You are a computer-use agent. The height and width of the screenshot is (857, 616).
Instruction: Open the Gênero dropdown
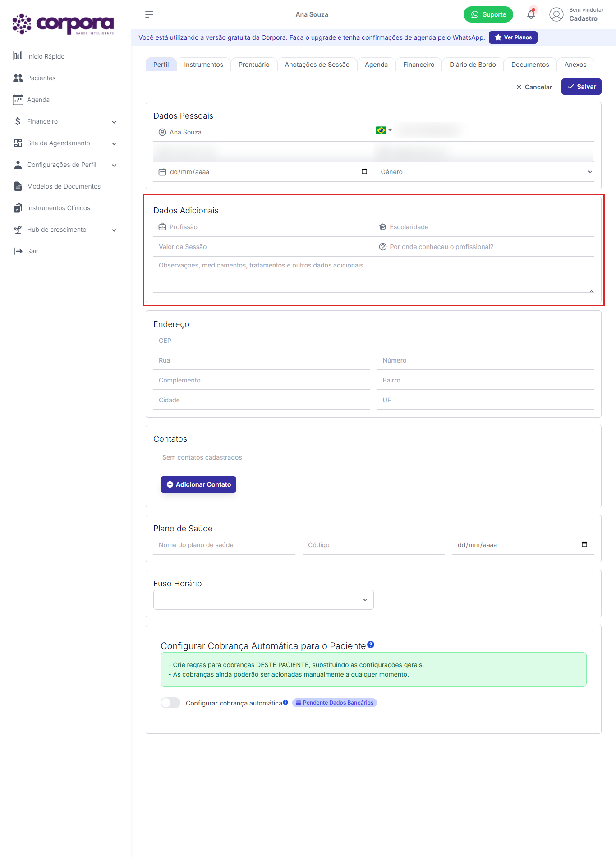485,172
